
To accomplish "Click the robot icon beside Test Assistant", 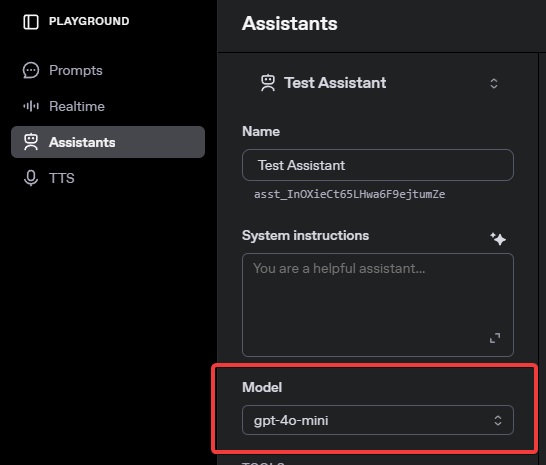I will 268,83.
